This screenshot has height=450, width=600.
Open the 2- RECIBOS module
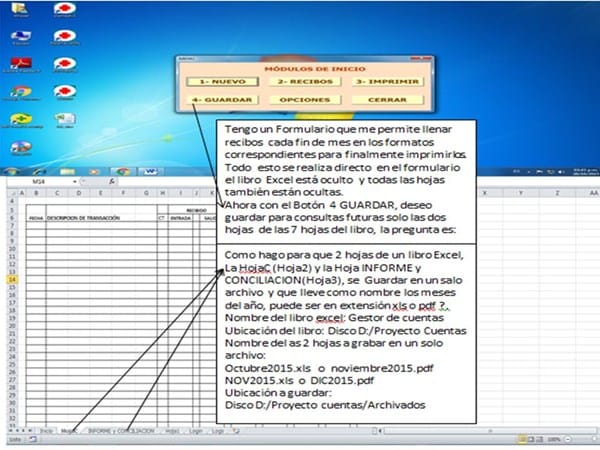305,82
